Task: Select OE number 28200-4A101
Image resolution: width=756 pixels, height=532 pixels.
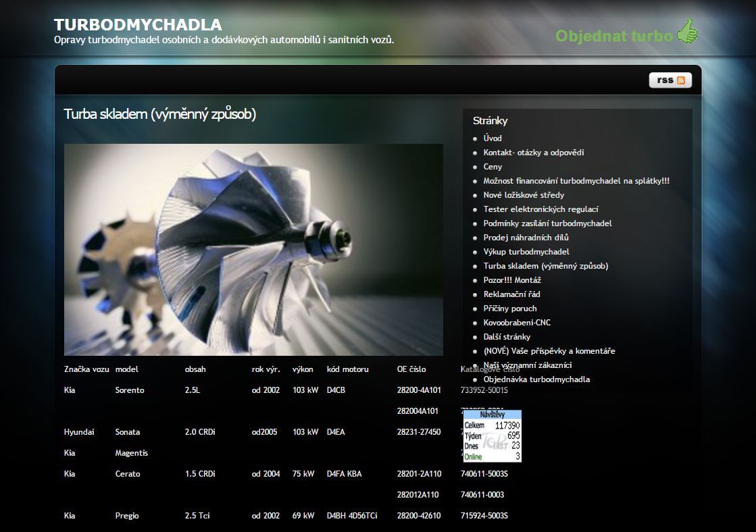Action: (x=419, y=390)
